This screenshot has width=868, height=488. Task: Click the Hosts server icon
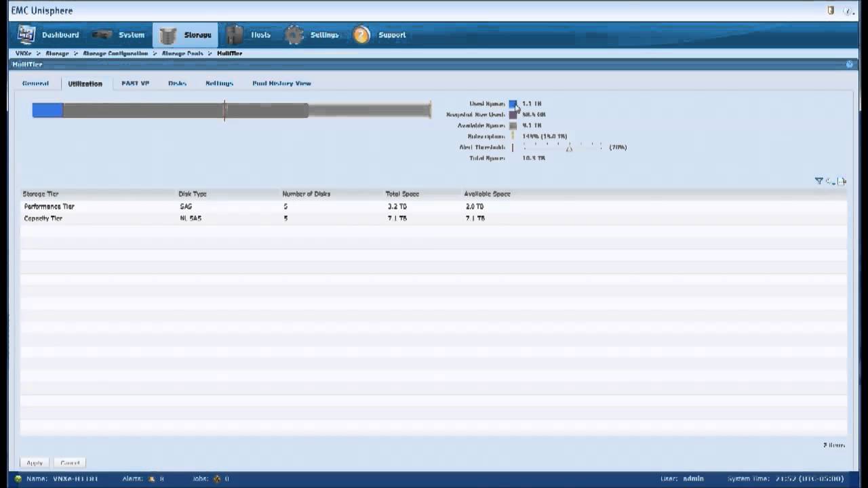235,35
